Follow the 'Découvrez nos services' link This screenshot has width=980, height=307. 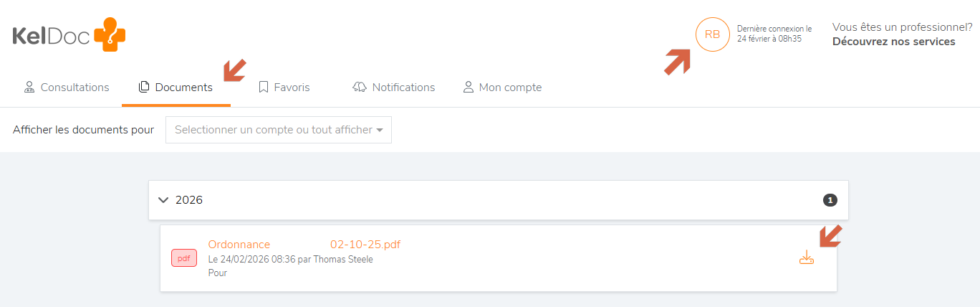point(893,42)
